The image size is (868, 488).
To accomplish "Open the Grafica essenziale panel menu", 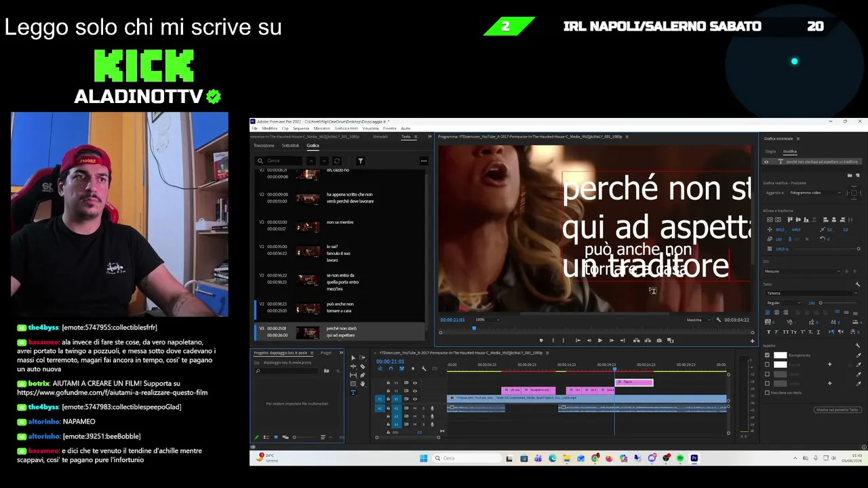I will (798, 139).
